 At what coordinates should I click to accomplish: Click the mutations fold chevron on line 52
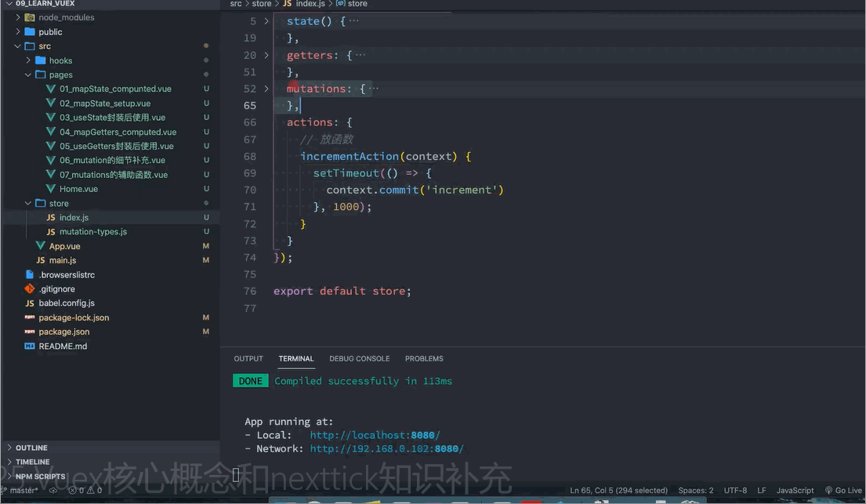[266, 89]
